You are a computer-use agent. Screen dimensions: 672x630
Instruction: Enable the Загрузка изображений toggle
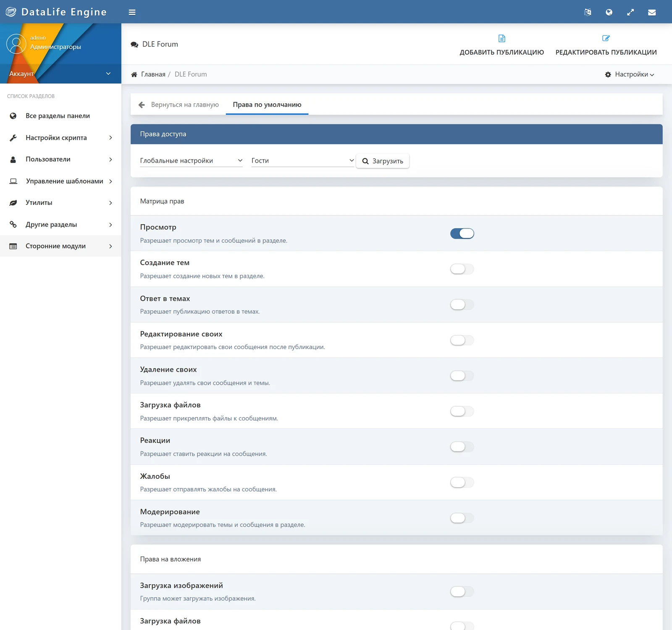tap(462, 592)
